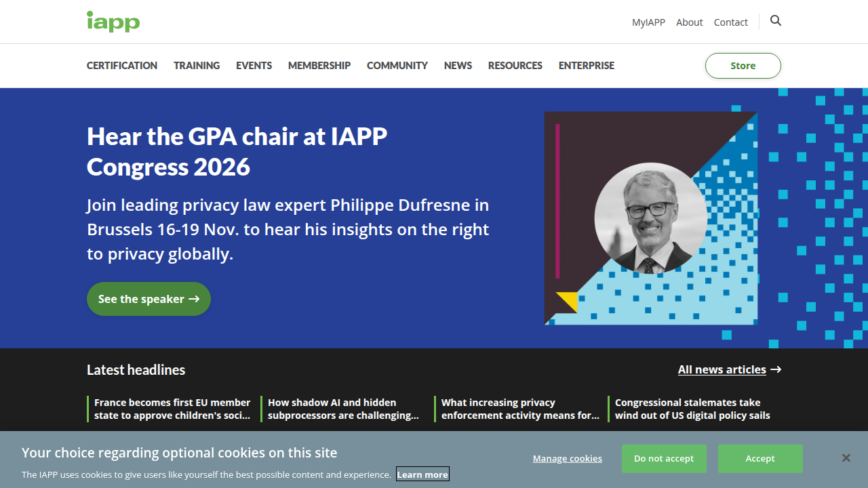Screen dimensions: 868x488
Task: Click the IAPP logo
Action: click(113, 22)
